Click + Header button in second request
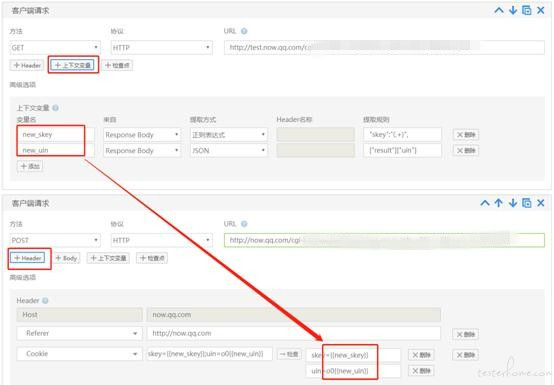The width and height of the screenshot is (554, 385). (x=28, y=258)
